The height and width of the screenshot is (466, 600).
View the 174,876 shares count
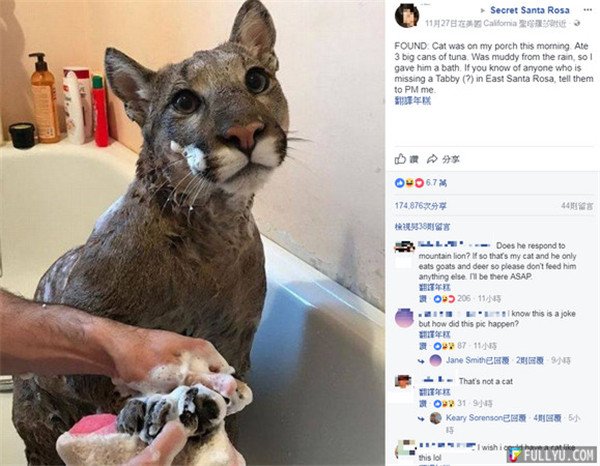421,206
